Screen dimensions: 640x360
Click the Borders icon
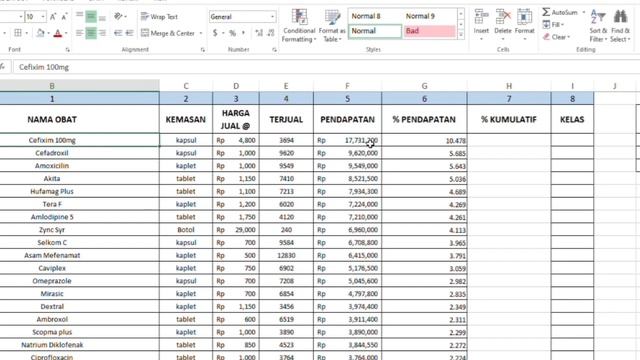click(x=18, y=33)
